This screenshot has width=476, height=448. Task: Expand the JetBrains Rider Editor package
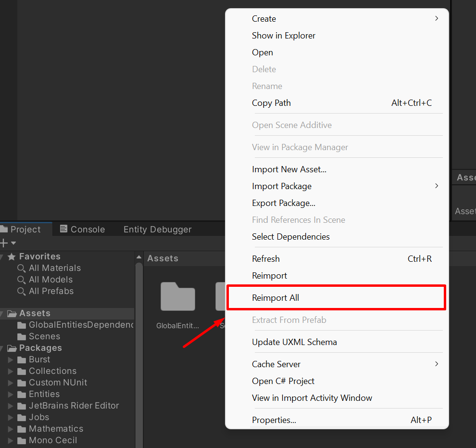tap(10, 406)
